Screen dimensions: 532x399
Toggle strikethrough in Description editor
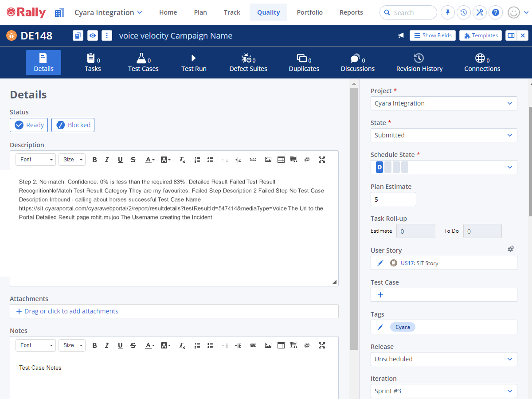click(x=133, y=160)
